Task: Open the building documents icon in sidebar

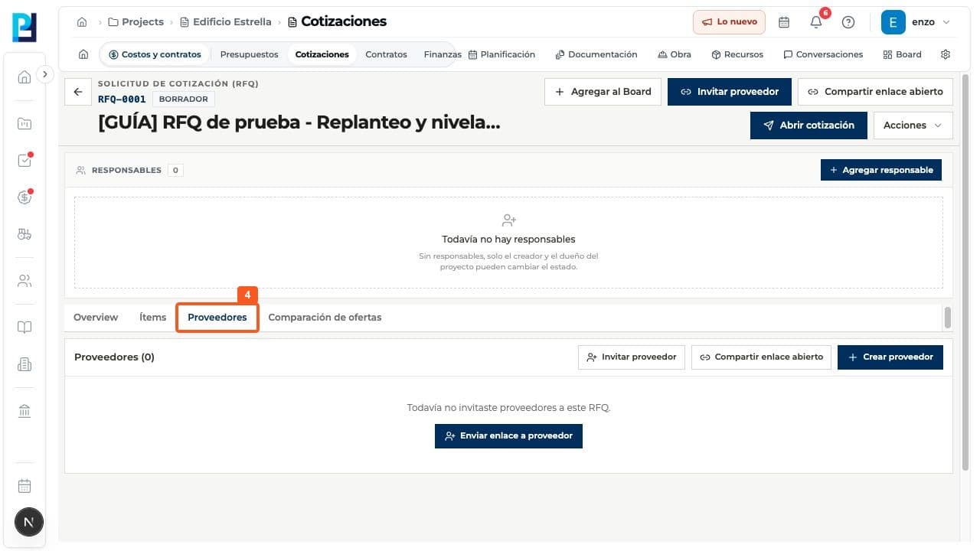Action: [x=24, y=365]
